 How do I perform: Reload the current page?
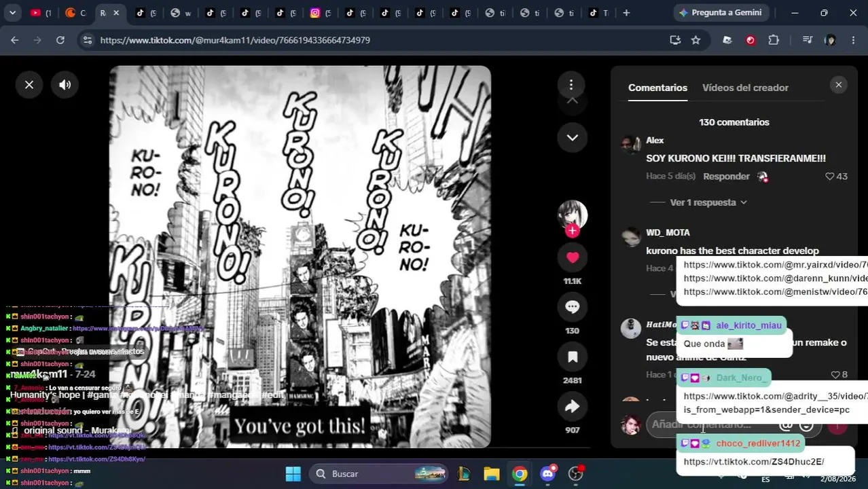(x=60, y=40)
